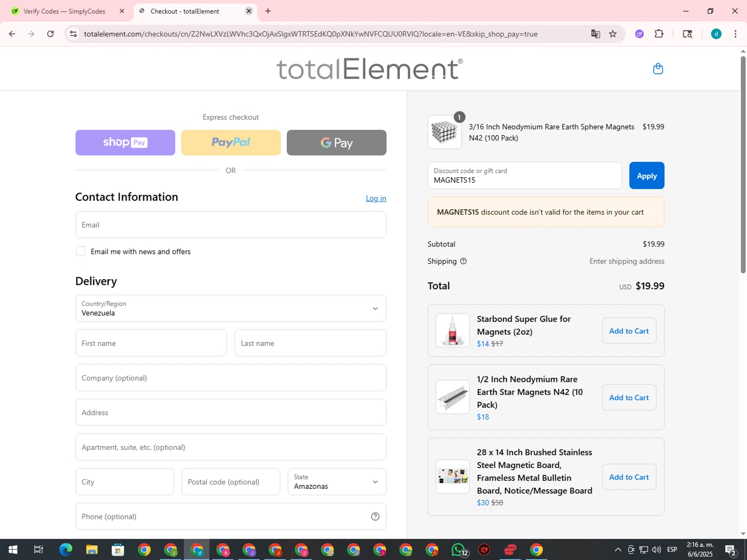Click the Company (optional) field
The image size is (747, 560).
click(x=231, y=377)
